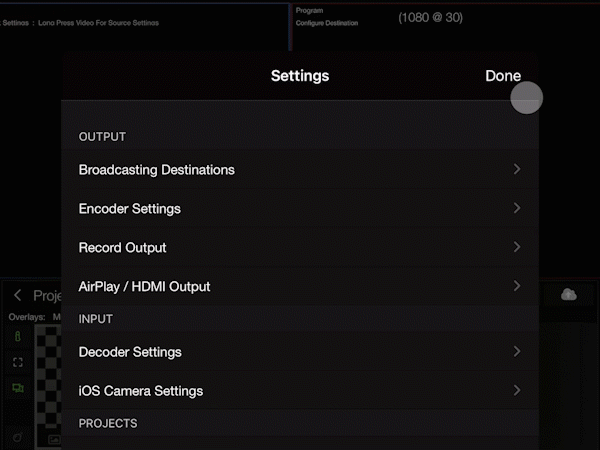Tap the gray floating AssistiveTouch circle
The height and width of the screenshot is (450, 600).
(526, 98)
